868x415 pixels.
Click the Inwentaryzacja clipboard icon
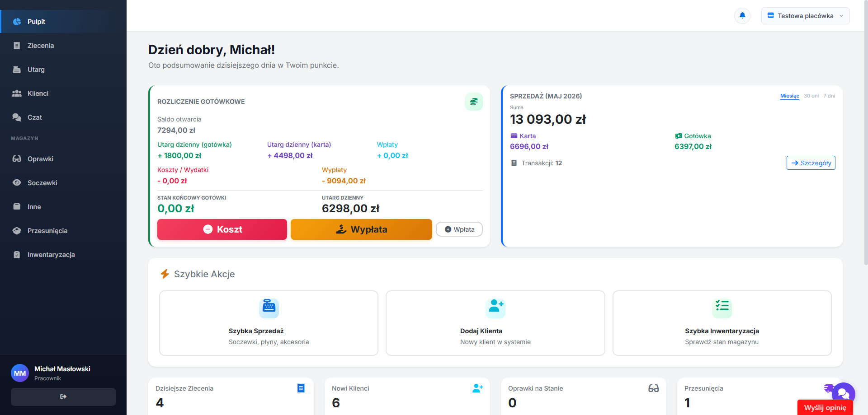pos(17,255)
